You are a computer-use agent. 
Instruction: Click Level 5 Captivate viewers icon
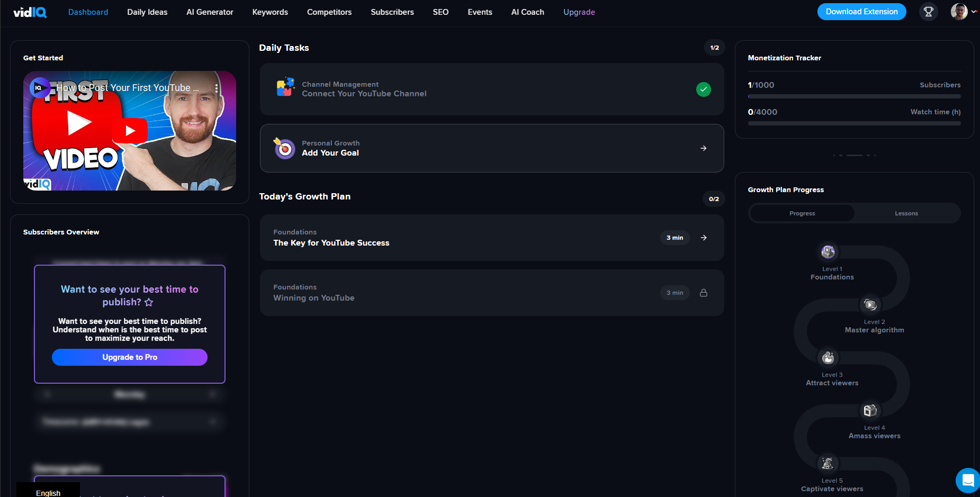pos(828,464)
